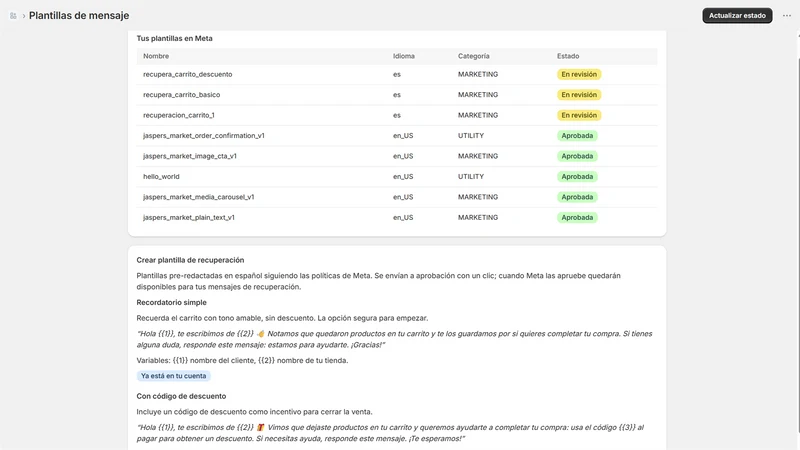Click UTILITY category of hello_world row
Screen dimensions: 800x450
click(470, 177)
